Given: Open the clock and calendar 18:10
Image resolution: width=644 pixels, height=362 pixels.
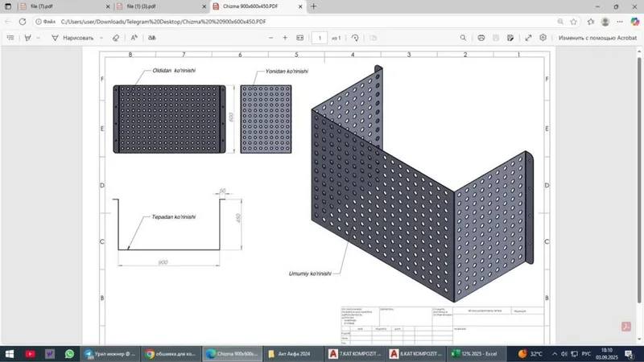Looking at the screenshot, I should point(607,354).
